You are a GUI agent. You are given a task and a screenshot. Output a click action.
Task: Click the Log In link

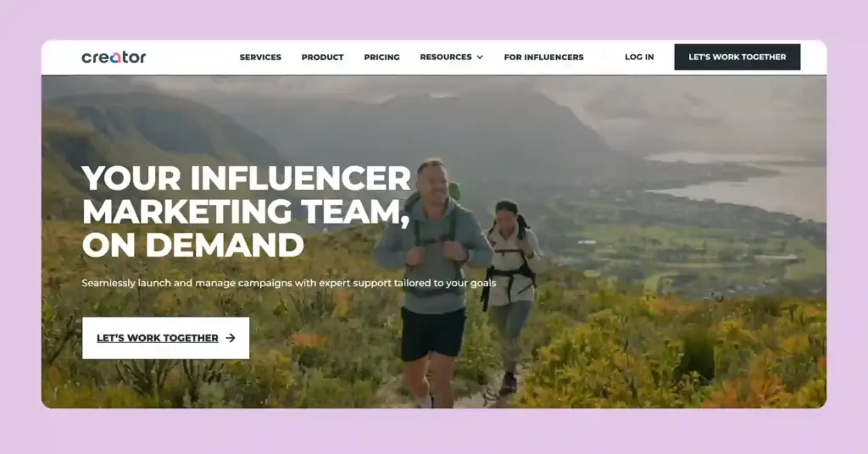pos(639,57)
